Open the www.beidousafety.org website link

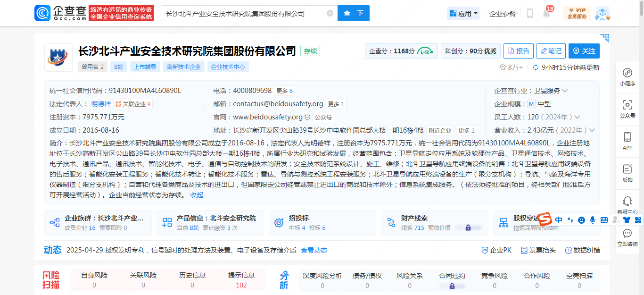[x=268, y=117]
